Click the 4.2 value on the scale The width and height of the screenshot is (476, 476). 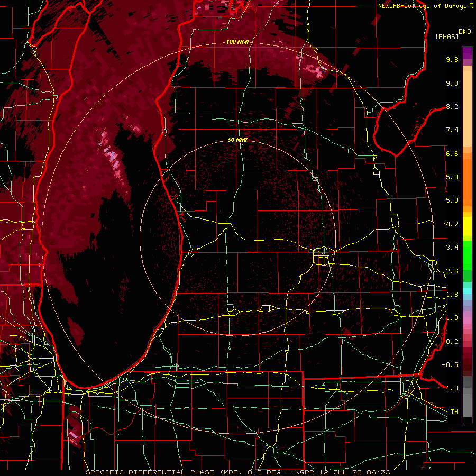[x=452, y=224]
